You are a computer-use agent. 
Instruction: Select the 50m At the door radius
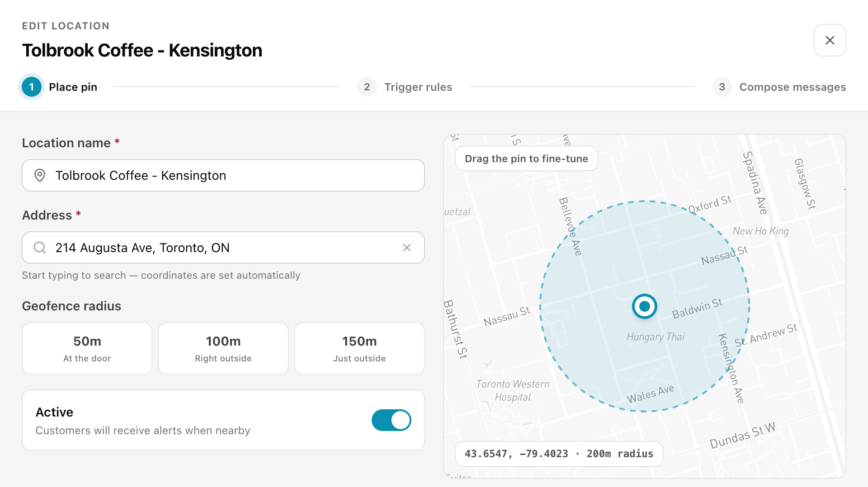click(x=87, y=348)
